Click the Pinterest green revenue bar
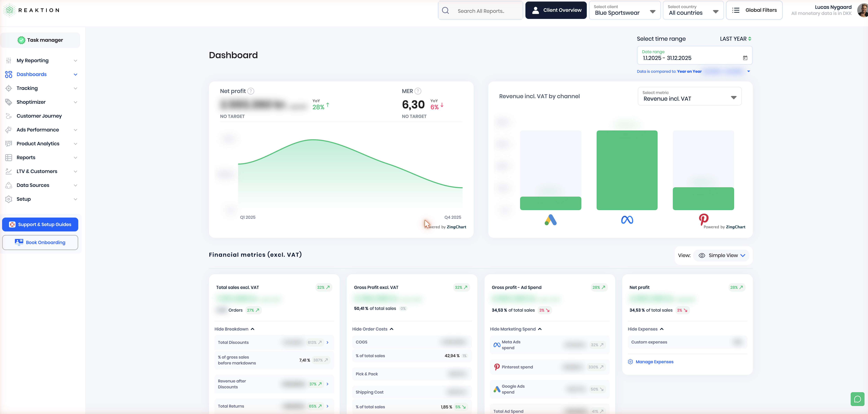Screen dimensions: 868x414 703,199
